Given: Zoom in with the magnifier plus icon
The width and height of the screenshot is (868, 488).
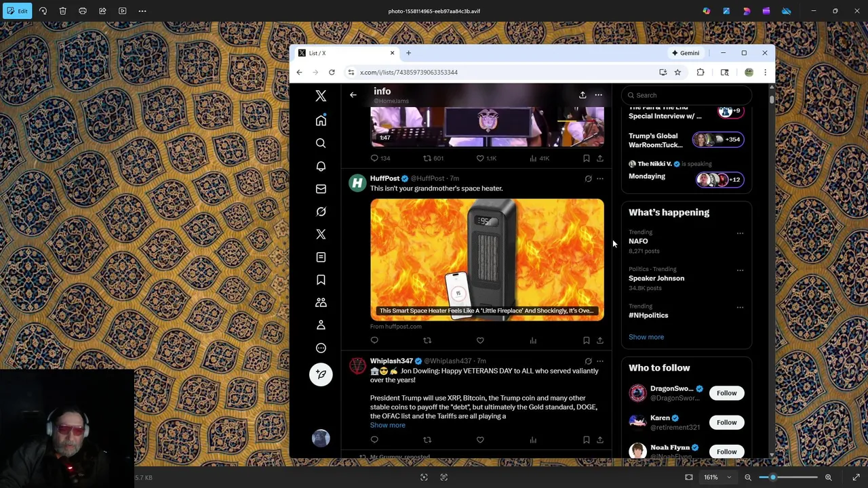Looking at the screenshot, I should pyautogui.click(x=828, y=477).
